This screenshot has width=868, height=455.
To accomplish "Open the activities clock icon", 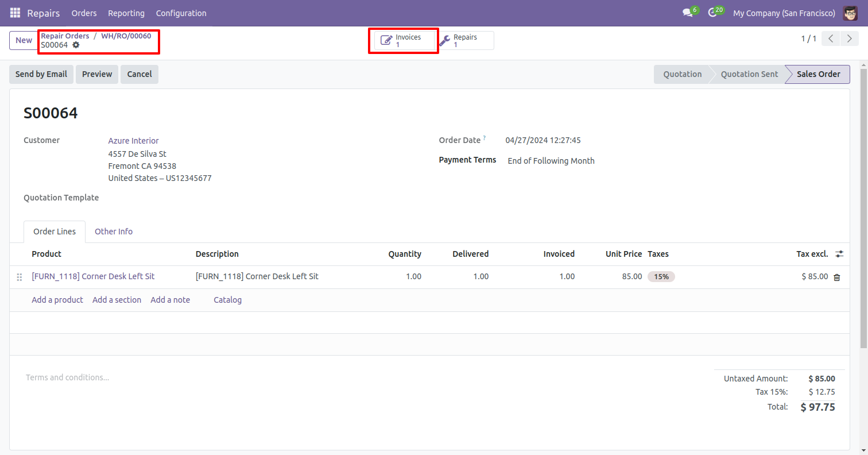I will (712, 13).
